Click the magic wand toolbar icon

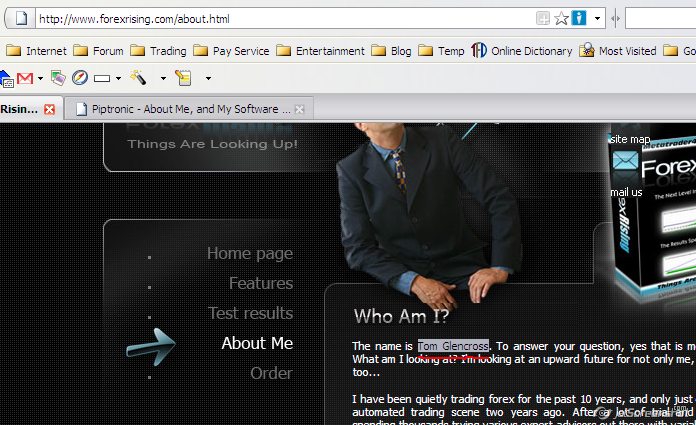click(x=138, y=77)
